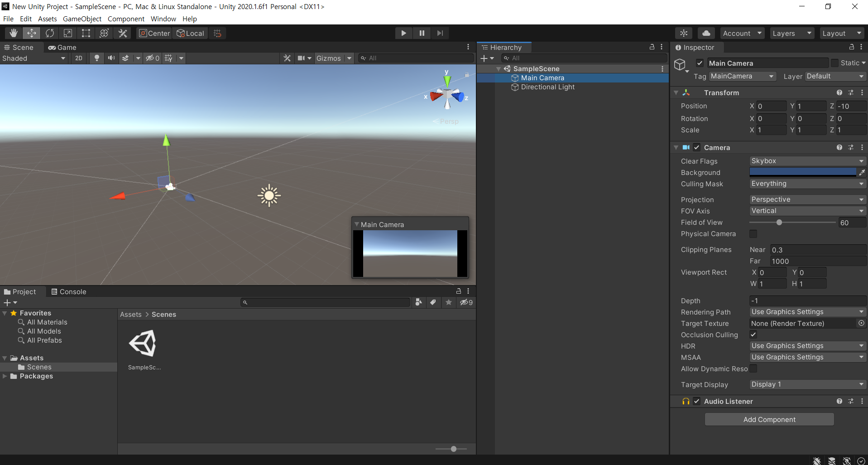868x465 pixels.
Task: Open the cloud services icon
Action: coord(706,33)
